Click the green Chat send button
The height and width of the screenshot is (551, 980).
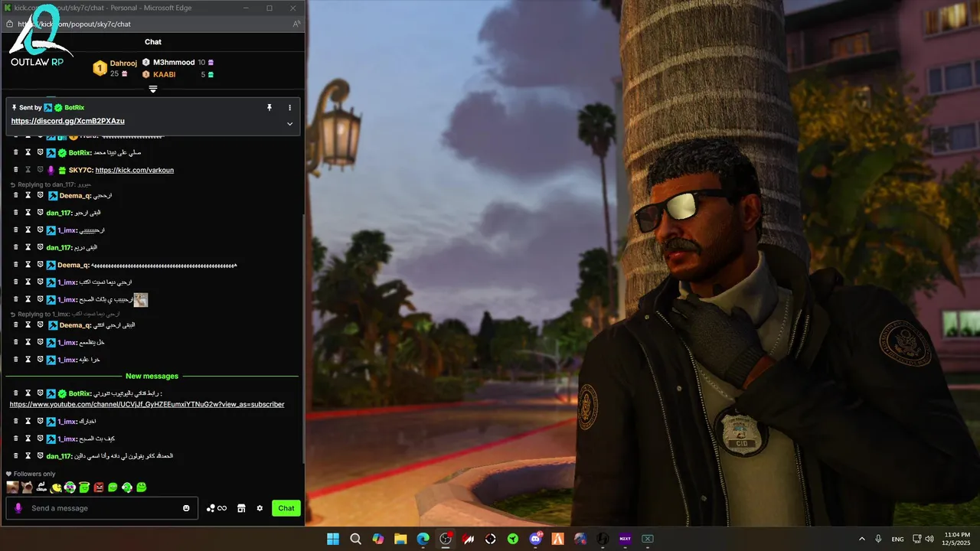coord(286,508)
